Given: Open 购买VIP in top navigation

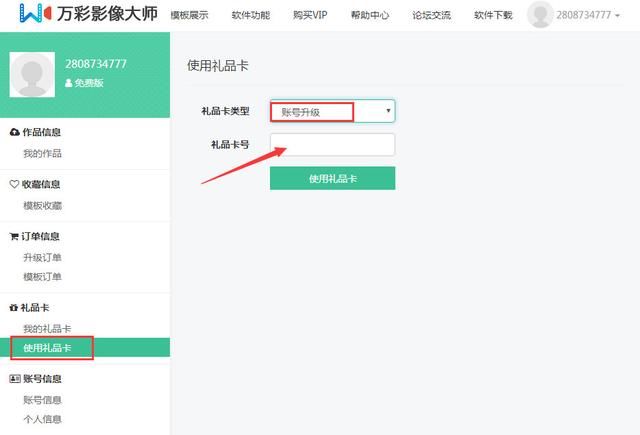Looking at the screenshot, I should [x=310, y=15].
